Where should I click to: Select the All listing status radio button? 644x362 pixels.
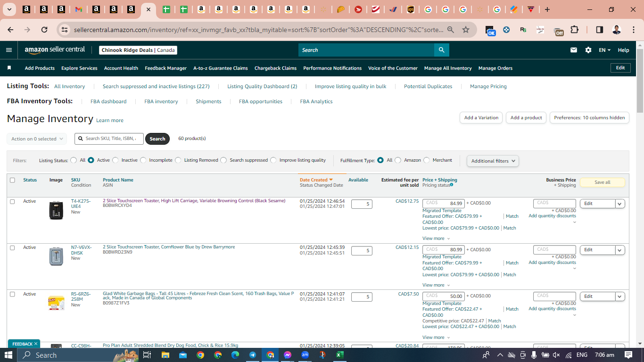(74, 160)
